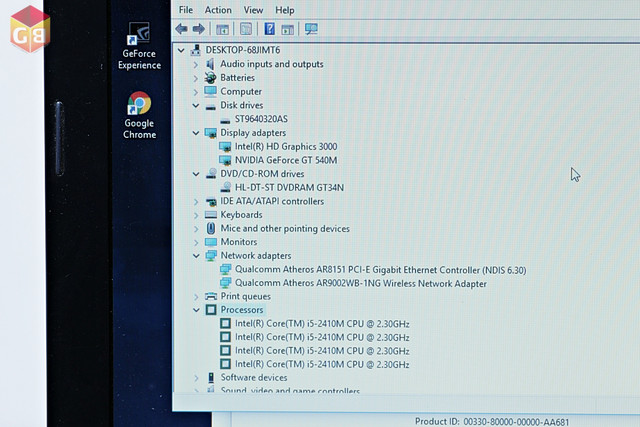This screenshot has height=427, width=640.
Task: Click the Disk drives category icon
Action: coord(211,107)
